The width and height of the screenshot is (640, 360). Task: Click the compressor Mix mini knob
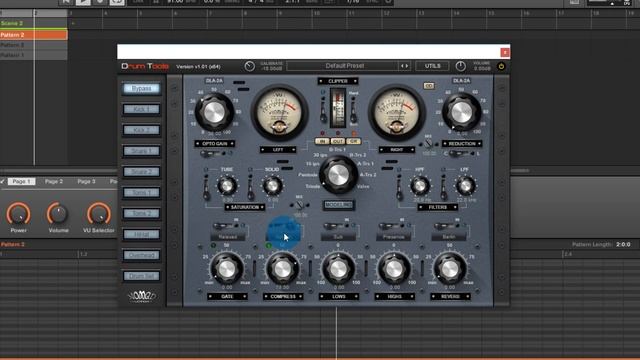point(428,144)
